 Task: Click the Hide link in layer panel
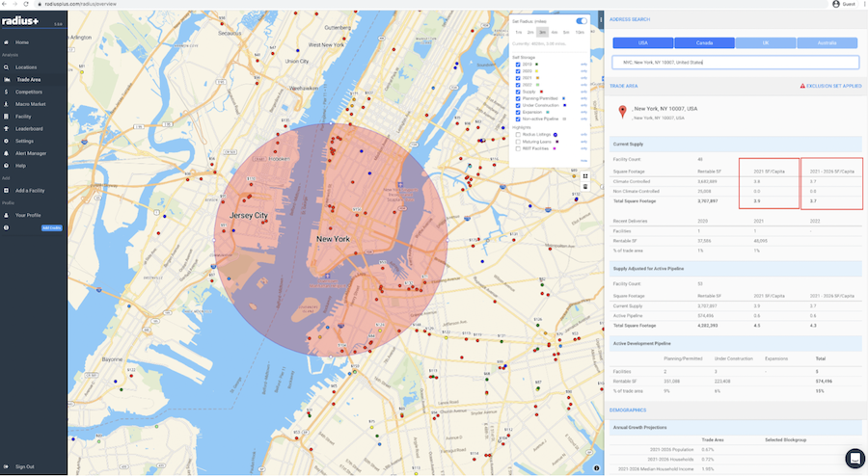583,161
